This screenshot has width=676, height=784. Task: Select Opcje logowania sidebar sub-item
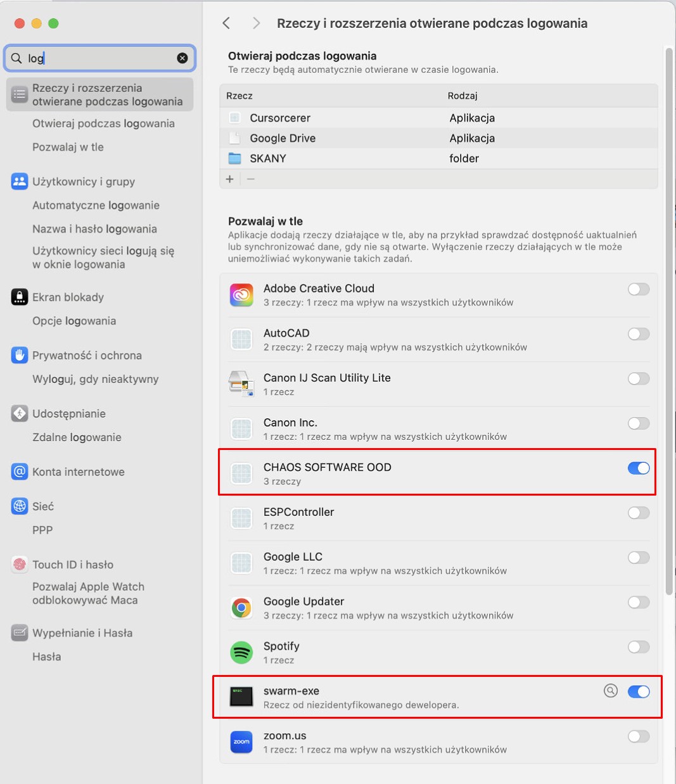pos(74,321)
